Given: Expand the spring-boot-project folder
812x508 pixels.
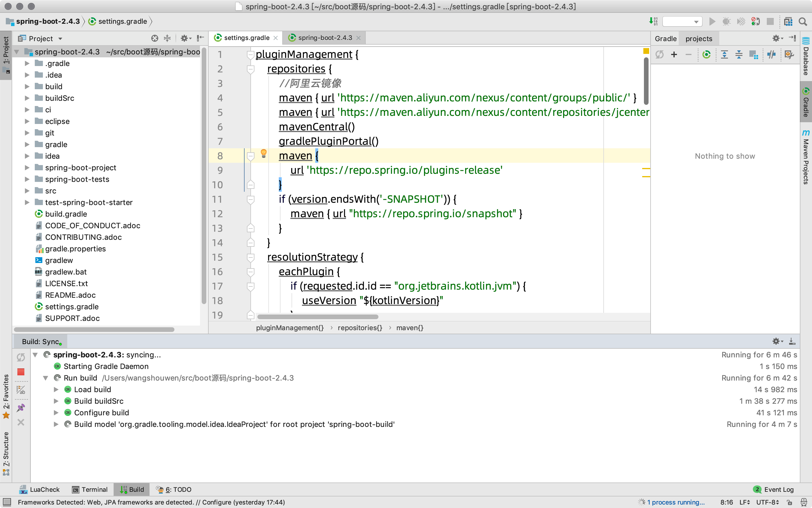Looking at the screenshot, I should tap(27, 168).
